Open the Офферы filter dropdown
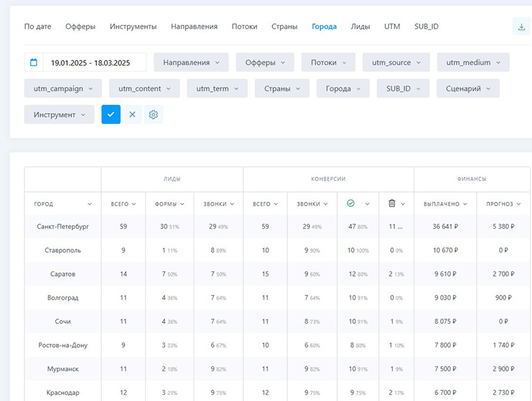 pyautogui.click(x=265, y=63)
